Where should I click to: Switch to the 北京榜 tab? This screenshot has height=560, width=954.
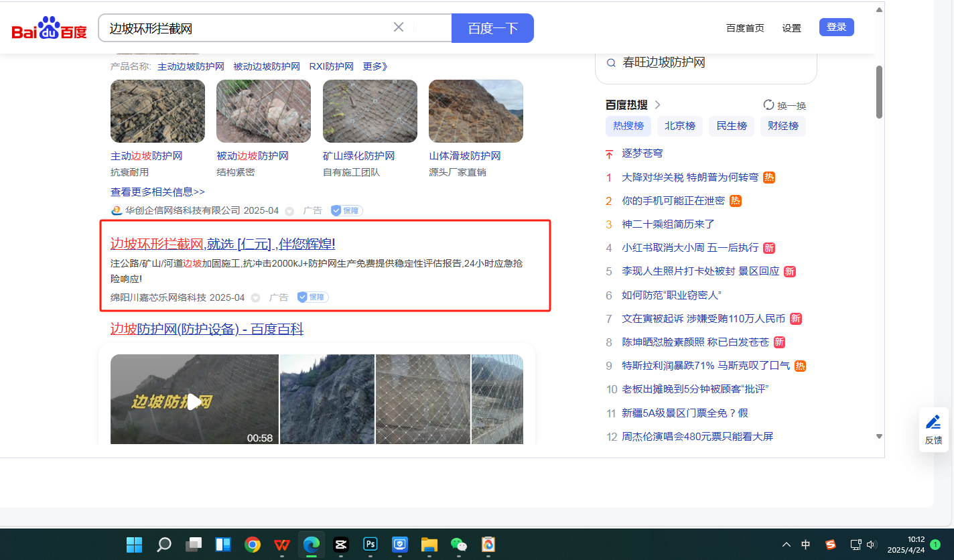[680, 126]
